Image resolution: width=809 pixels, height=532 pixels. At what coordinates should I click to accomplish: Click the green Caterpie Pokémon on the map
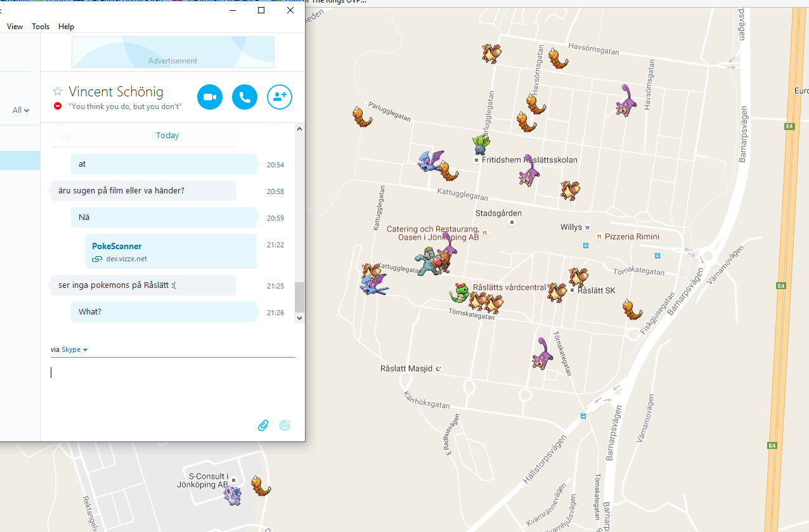click(460, 294)
